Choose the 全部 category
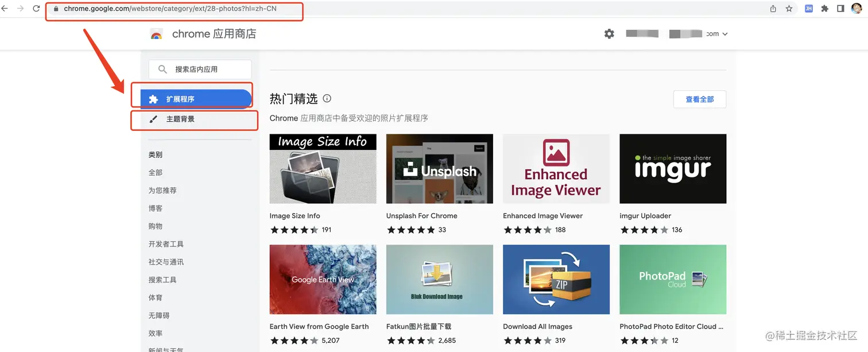 point(156,172)
